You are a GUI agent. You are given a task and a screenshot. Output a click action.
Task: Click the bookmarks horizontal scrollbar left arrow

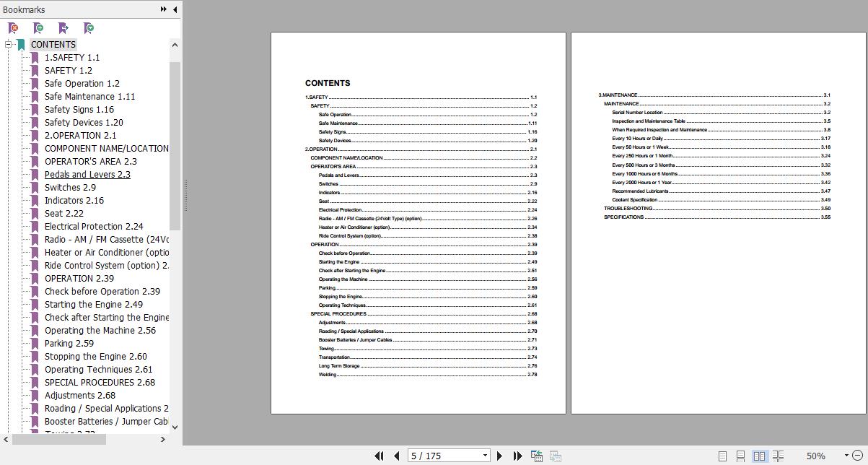click(x=6, y=439)
